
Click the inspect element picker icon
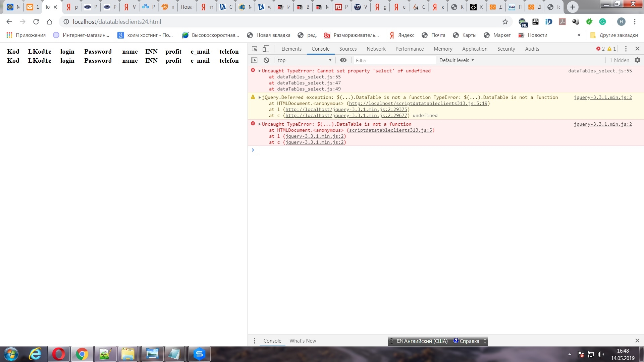click(x=255, y=49)
